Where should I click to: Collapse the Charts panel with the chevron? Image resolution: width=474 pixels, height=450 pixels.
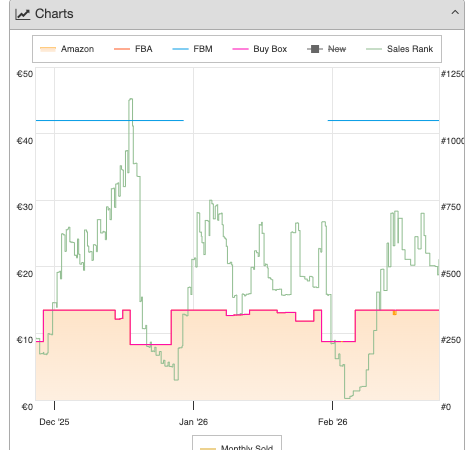(455, 13)
